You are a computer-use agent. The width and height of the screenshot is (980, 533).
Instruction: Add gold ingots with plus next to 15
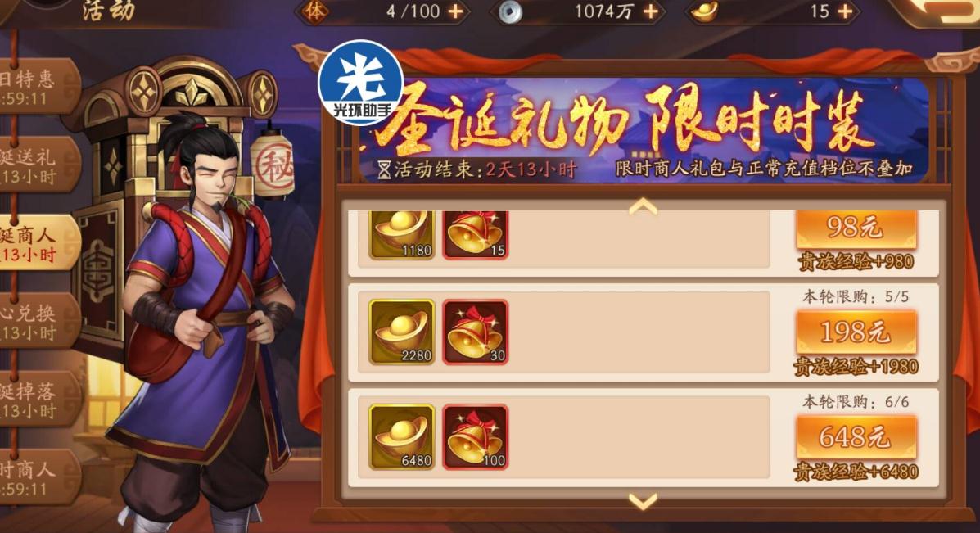pyautogui.click(x=845, y=11)
